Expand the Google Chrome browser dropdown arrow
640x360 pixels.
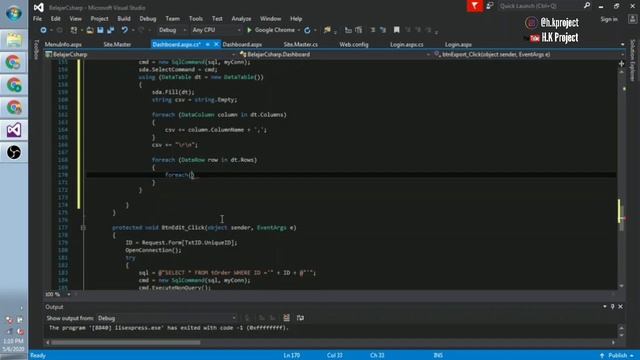tap(299, 31)
